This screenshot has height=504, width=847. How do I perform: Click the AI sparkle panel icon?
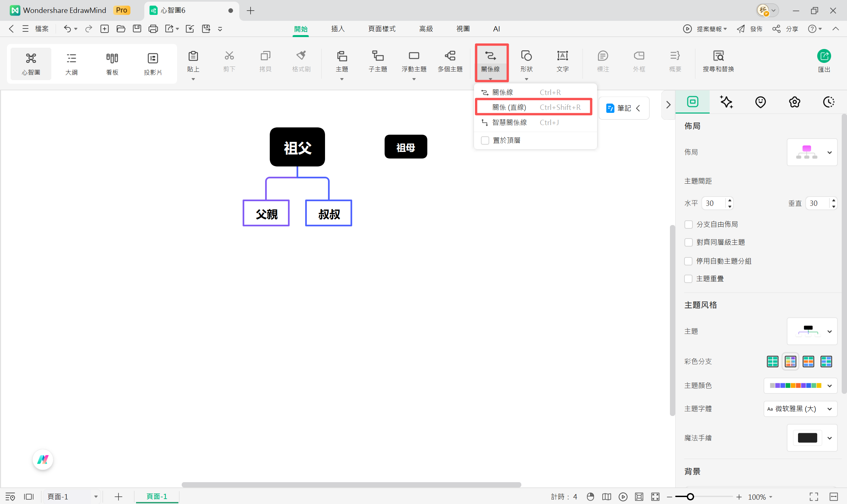pos(727,102)
